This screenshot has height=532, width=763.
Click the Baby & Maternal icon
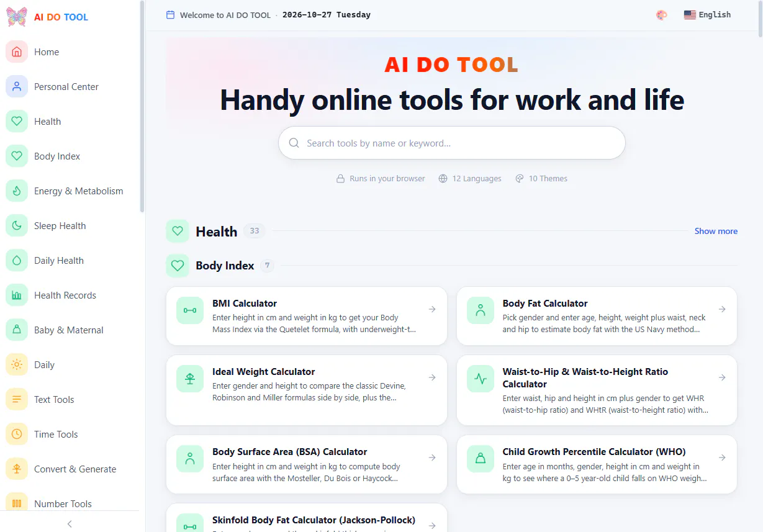click(x=17, y=330)
